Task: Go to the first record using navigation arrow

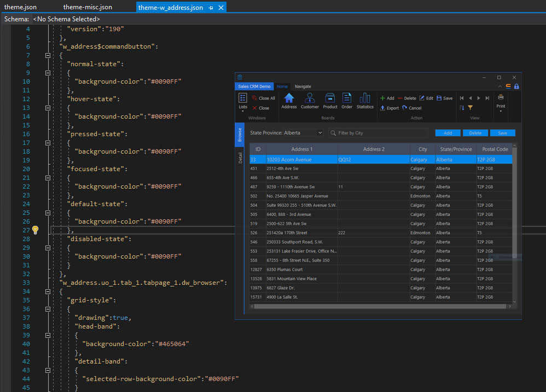Action: [x=462, y=98]
